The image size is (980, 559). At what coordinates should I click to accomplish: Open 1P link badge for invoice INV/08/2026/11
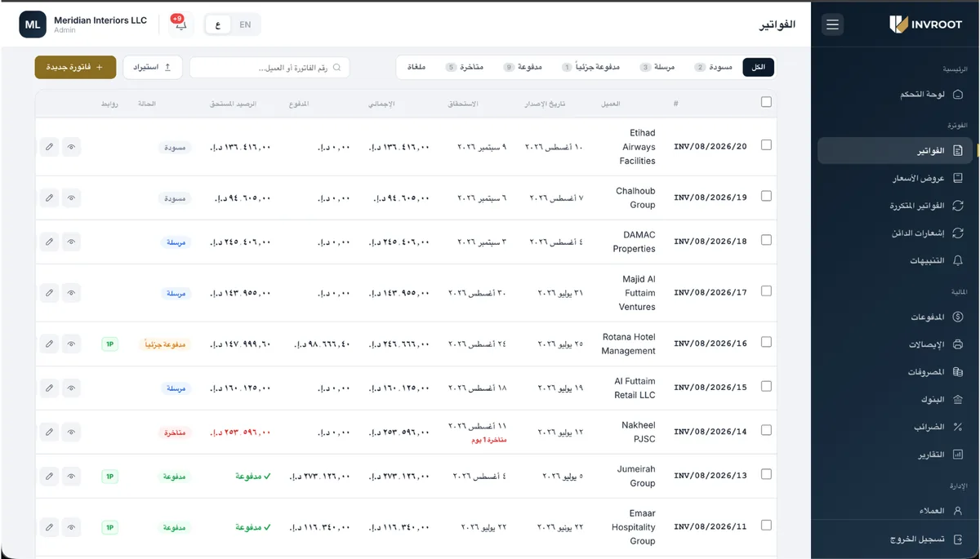(x=109, y=528)
